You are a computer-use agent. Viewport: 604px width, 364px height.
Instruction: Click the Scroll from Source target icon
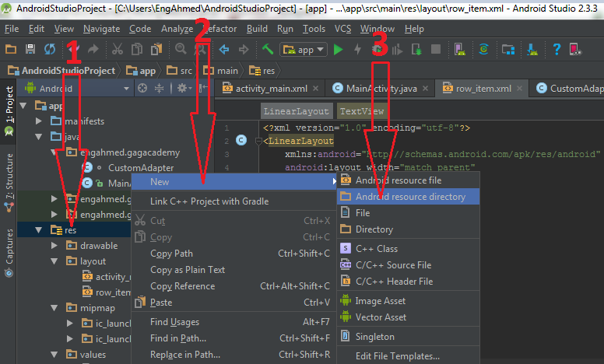click(x=142, y=89)
